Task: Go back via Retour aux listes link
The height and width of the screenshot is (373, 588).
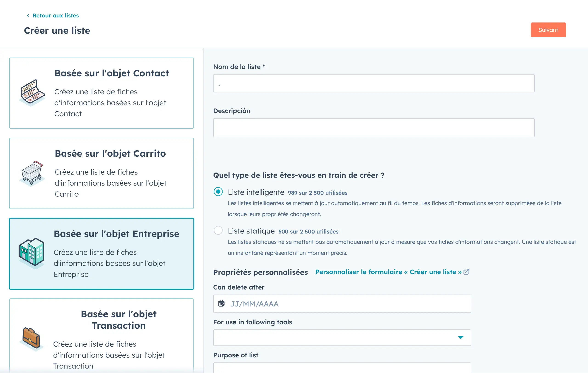Action: pyautogui.click(x=56, y=16)
